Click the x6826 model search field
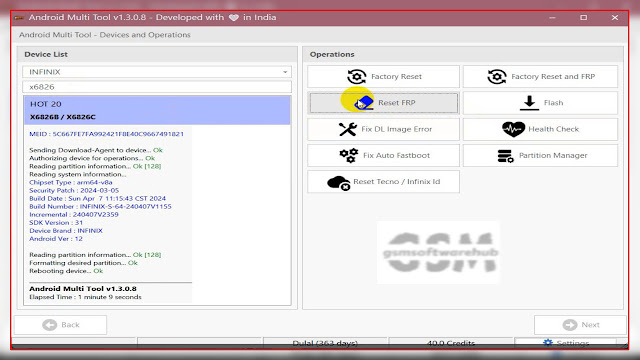 click(157, 87)
